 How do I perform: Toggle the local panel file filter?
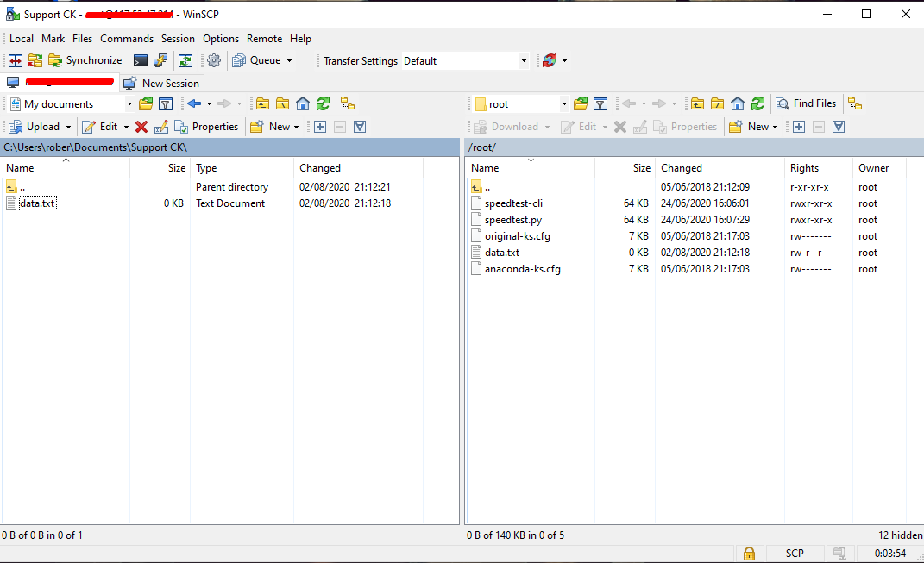point(166,103)
